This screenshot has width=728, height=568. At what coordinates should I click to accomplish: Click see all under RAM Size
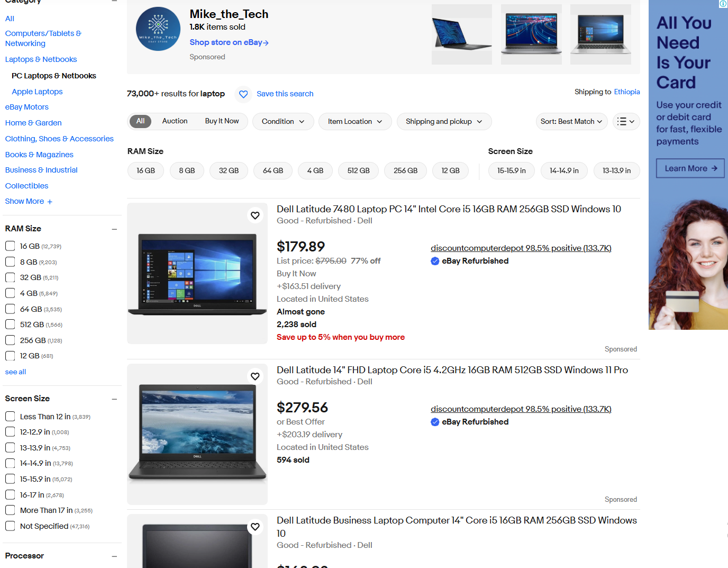15,372
